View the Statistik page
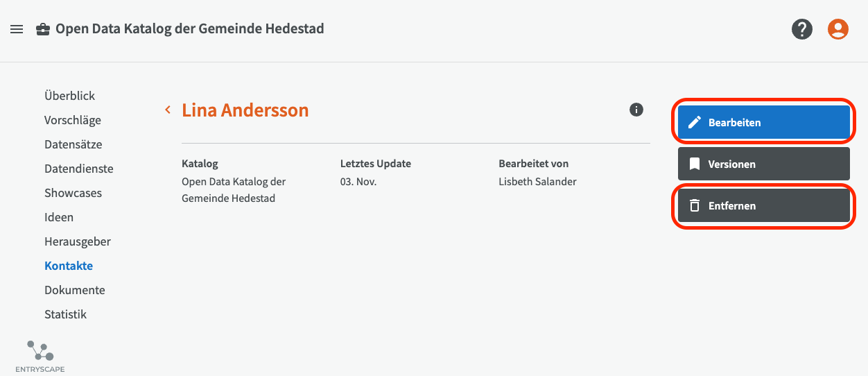Screen dimensions: 868x376 tap(65, 314)
